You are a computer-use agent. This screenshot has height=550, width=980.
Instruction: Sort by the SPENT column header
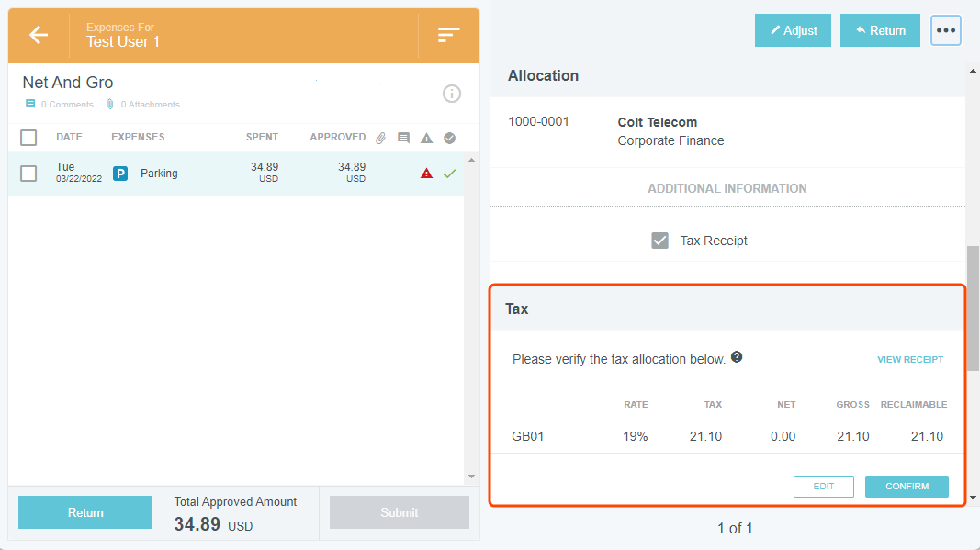pyautogui.click(x=262, y=138)
